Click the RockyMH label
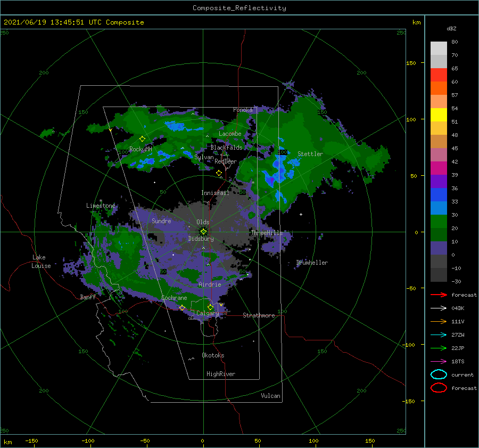 [141, 149]
